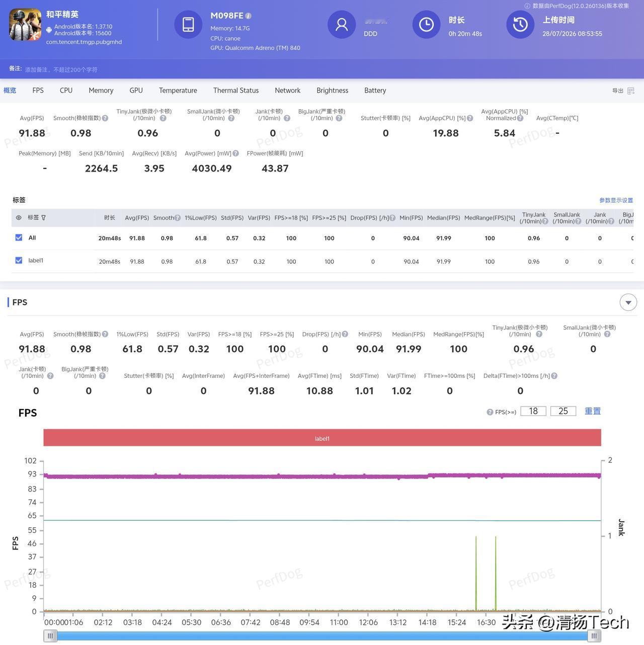This screenshot has width=644, height=645.
Task: Toggle the eye visibility icon in table header
Action: (x=19, y=218)
